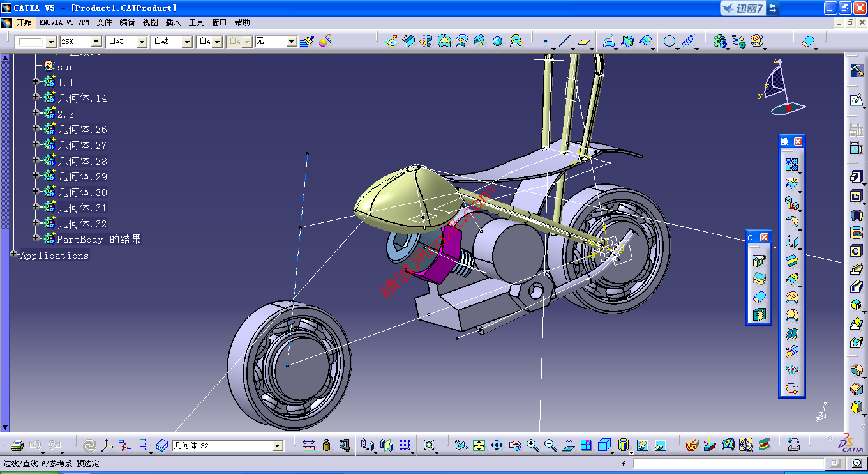Close the small C.. palette

point(764,238)
